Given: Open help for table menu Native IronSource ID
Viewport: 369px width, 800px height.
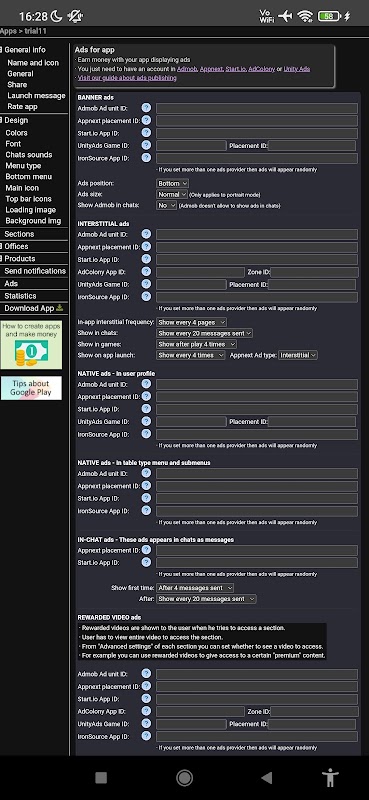Looking at the screenshot, I should [146, 510].
